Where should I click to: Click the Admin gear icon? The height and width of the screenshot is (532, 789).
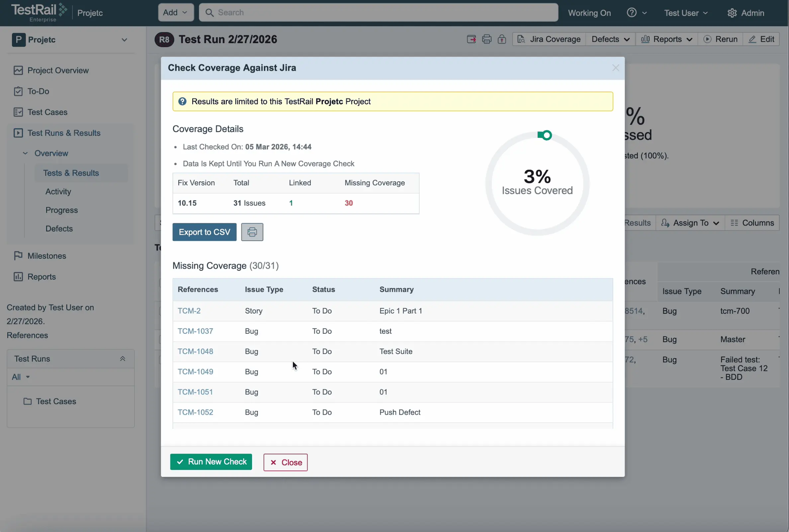[732, 13]
